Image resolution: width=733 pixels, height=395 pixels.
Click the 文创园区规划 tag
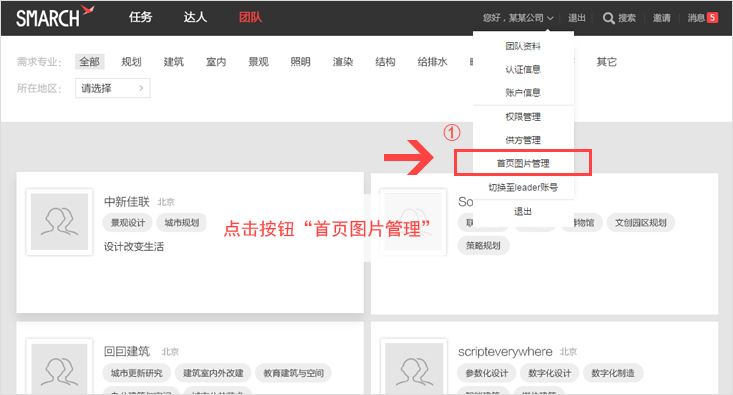pyautogui.click(x=640, y=223)
